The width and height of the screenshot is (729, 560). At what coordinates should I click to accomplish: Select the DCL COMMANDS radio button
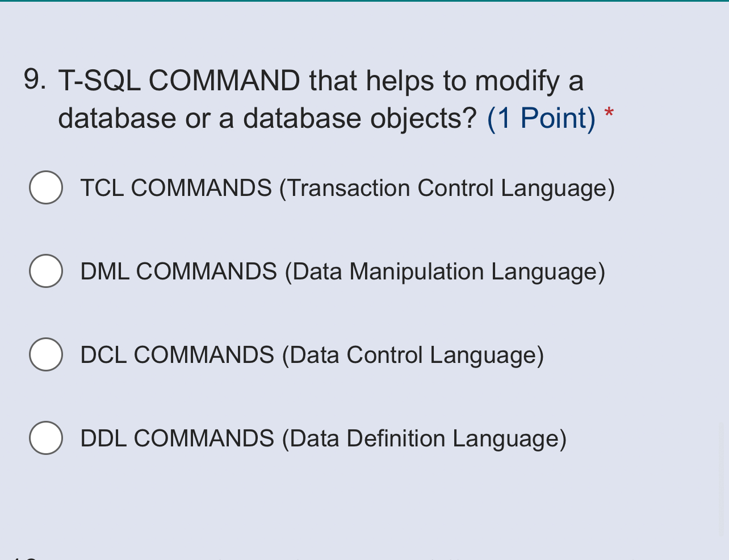45,354
